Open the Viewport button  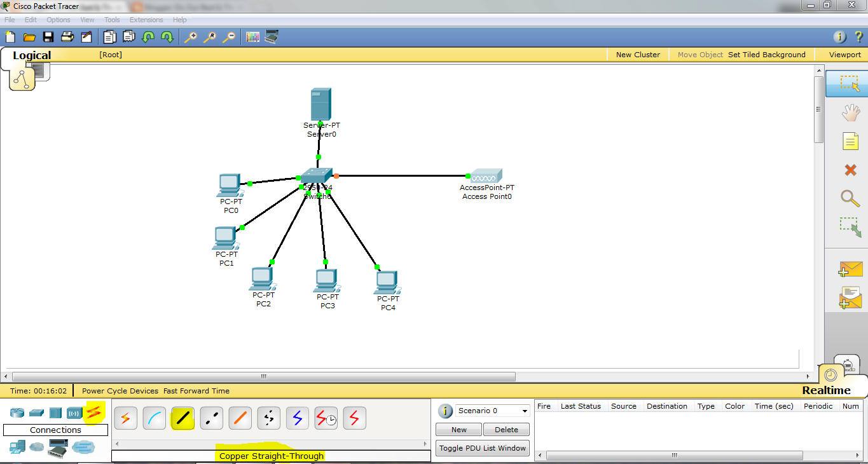click(845, 55)
